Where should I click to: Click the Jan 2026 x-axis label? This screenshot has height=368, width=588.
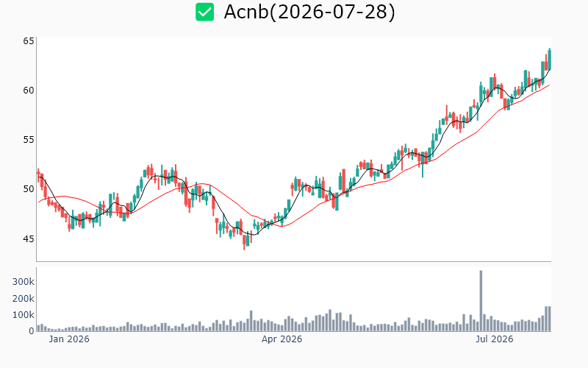click(x=69, y=339)
